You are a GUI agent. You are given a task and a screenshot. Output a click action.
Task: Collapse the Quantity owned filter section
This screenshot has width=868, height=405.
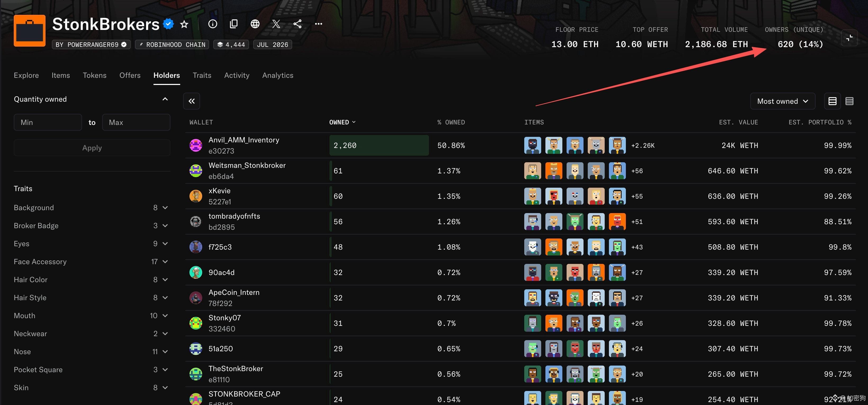(165, 99)
